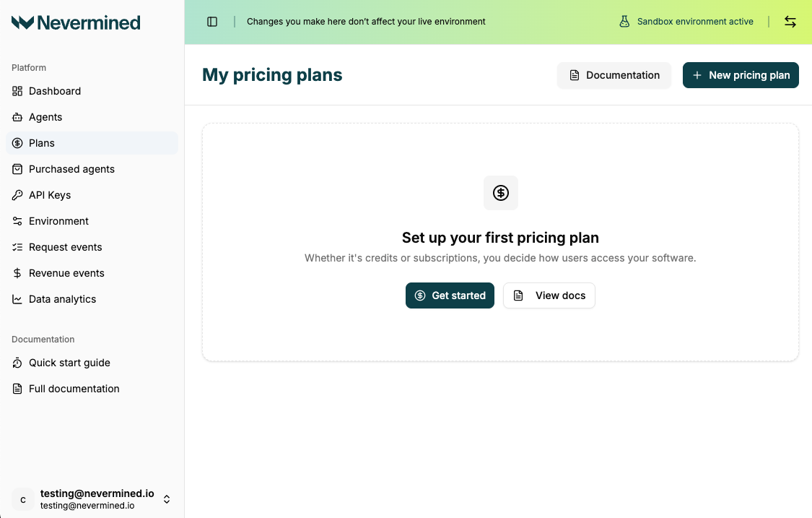The height and width of the screenshot is (518, 812).
Task: Toggle the sidebar collapse panel icon
Action: (x=211, y=21)
